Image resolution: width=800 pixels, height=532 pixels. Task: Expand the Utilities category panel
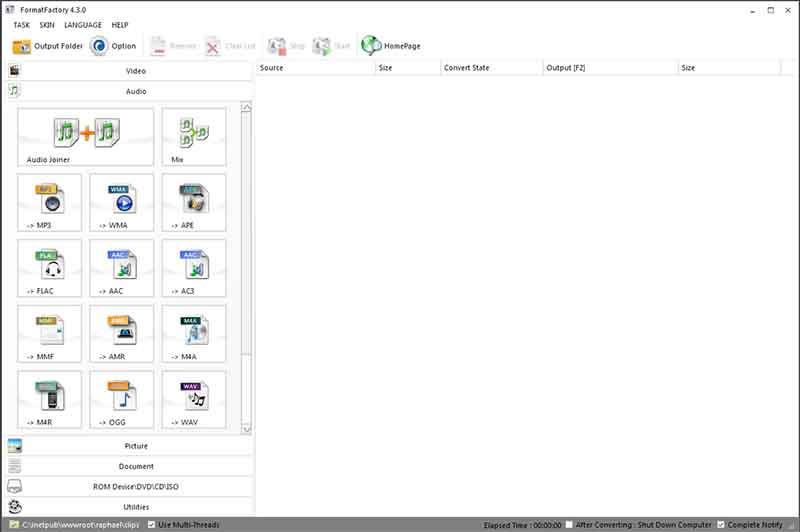tap(130, 507)
